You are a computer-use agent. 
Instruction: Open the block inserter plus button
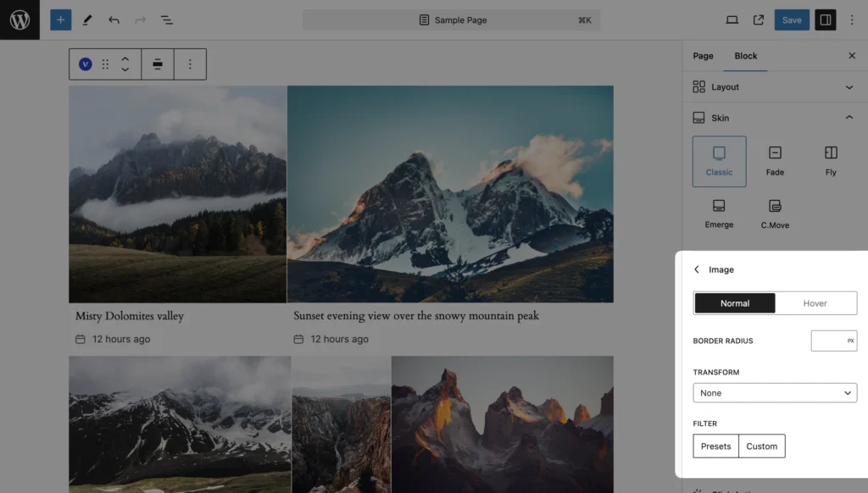[x=60, y=19]
